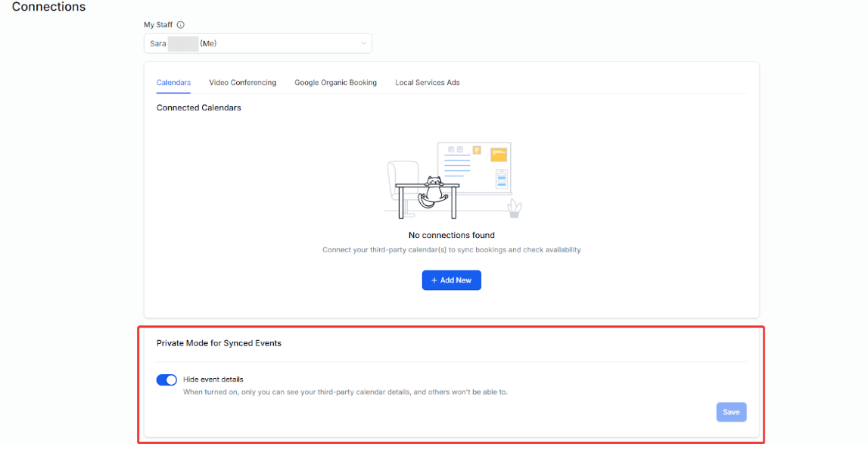This screenshot has height=450, width=868.
Task: Select the Google Organic Booking tab
Action: (x=335, y=83)
